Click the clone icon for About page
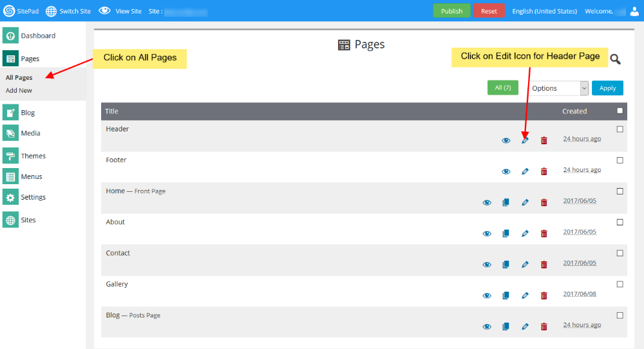The height and width of the screenshot is (349, 644). [x=506, y=233]
